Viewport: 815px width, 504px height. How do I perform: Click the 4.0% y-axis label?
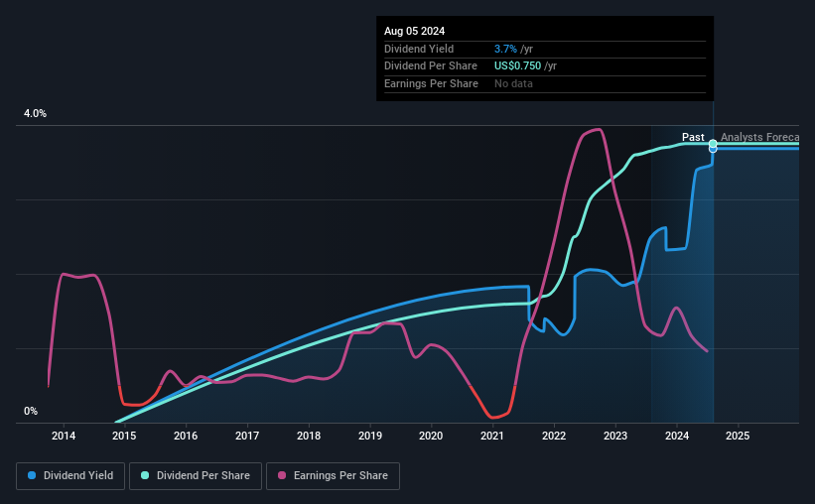(x=35, y=113)
